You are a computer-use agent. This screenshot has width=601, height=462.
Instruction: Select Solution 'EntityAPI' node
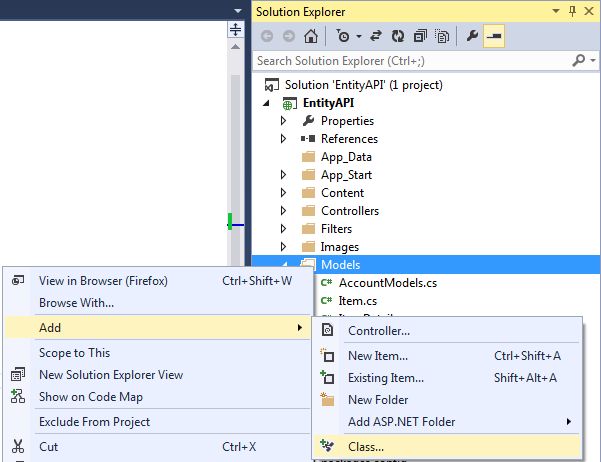tap(363, 85)
